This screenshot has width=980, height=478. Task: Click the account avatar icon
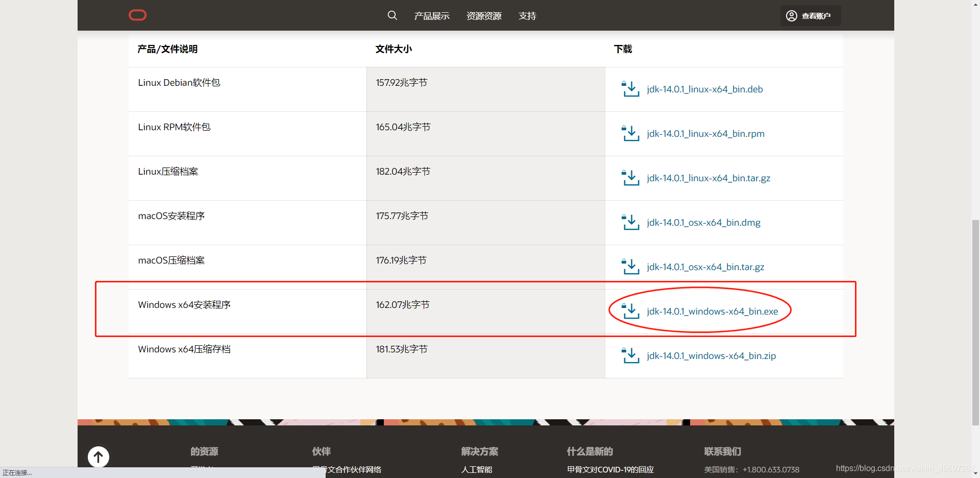(x=791, y=16)
